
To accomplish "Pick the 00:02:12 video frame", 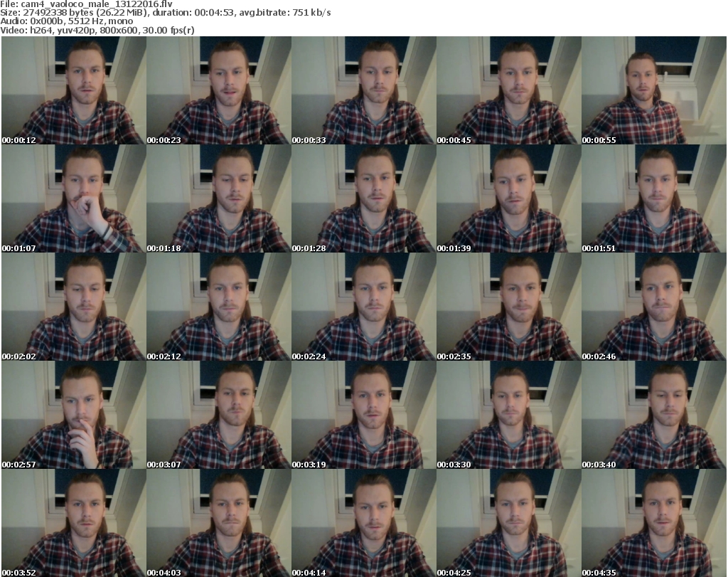I will coord(219,307).
